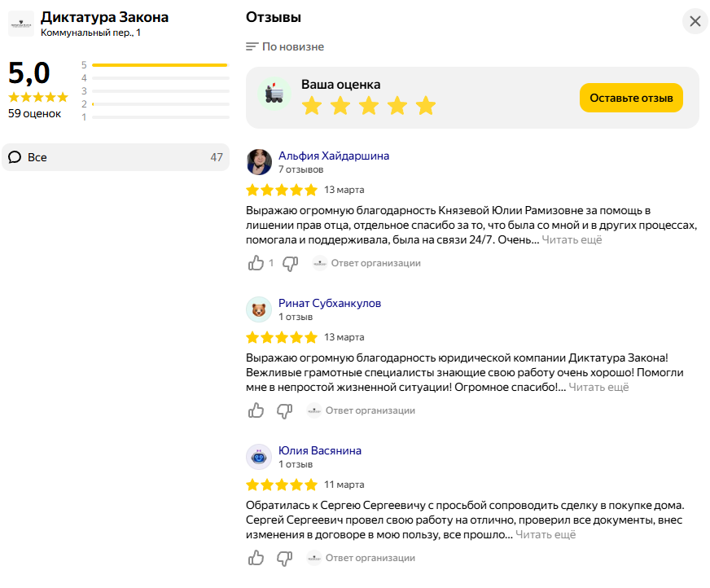The image size is (710, 588).
Task: Filter by the five-star rating bar
Action: pyautogui.click(x=156, y=65)
